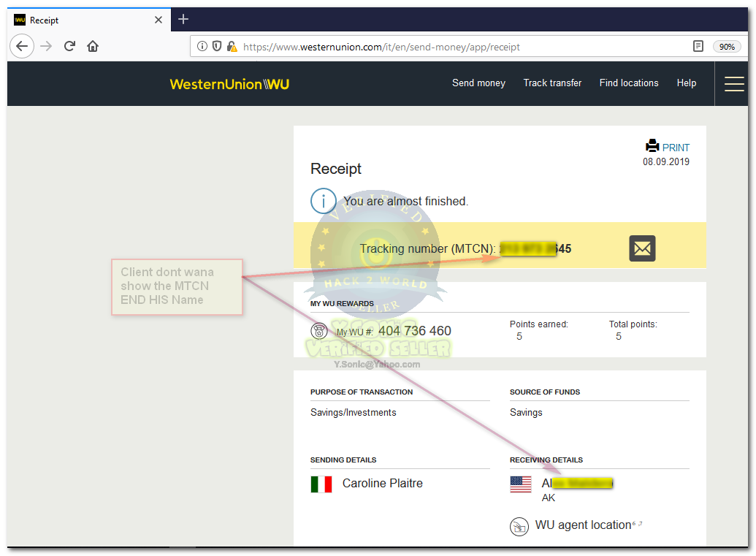Email the receipt via envelope icon
Viewport: 756px width, 556px height.
pyautogui.click(x=642, y=248)
